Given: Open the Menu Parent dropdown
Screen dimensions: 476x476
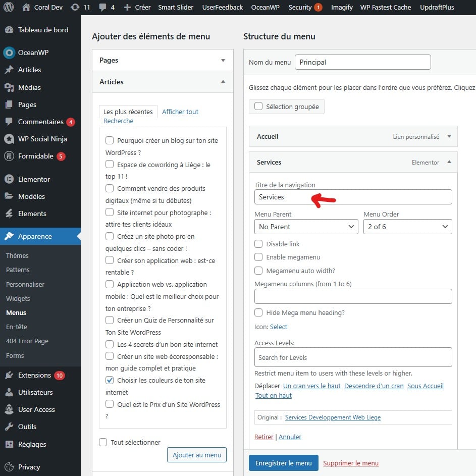Looking at the screenshot, I should coord(306,227).
